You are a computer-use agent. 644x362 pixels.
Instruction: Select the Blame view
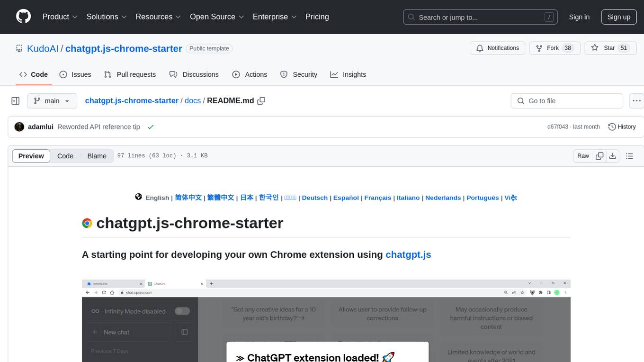[97, 156]
